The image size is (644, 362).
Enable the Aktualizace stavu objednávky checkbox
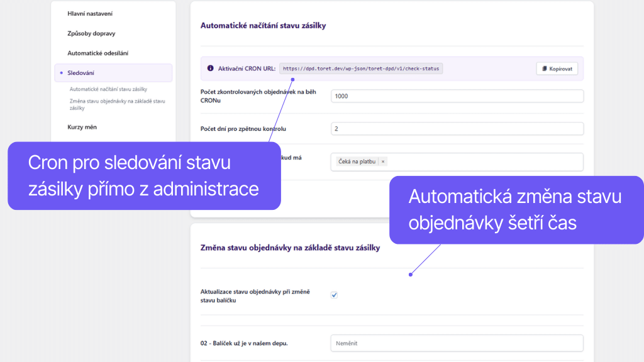click(x=334, y=294)
